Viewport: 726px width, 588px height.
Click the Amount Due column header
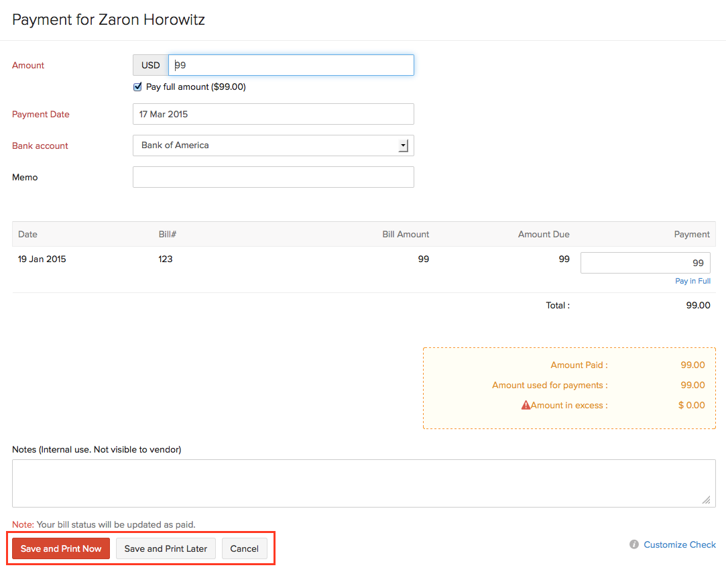[543, 234]
